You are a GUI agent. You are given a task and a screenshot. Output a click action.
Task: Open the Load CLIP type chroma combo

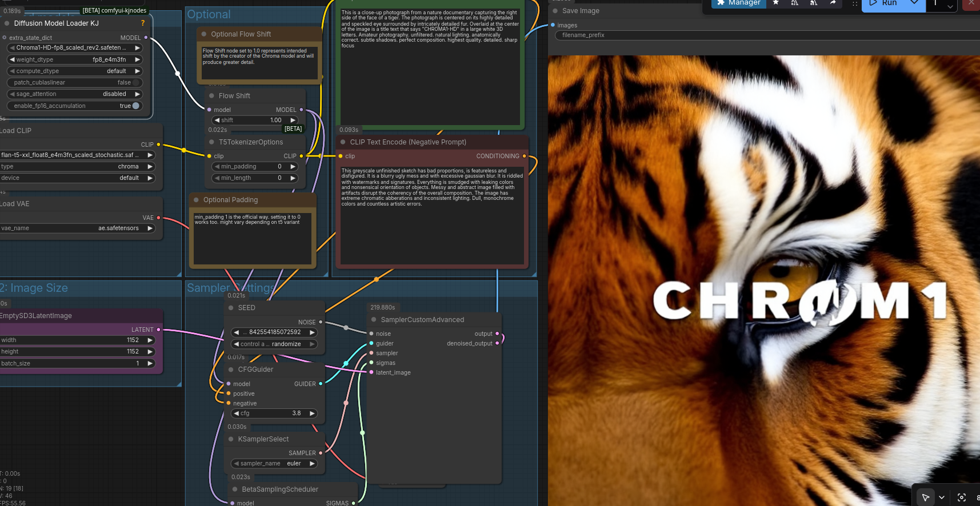pos(77,166)
